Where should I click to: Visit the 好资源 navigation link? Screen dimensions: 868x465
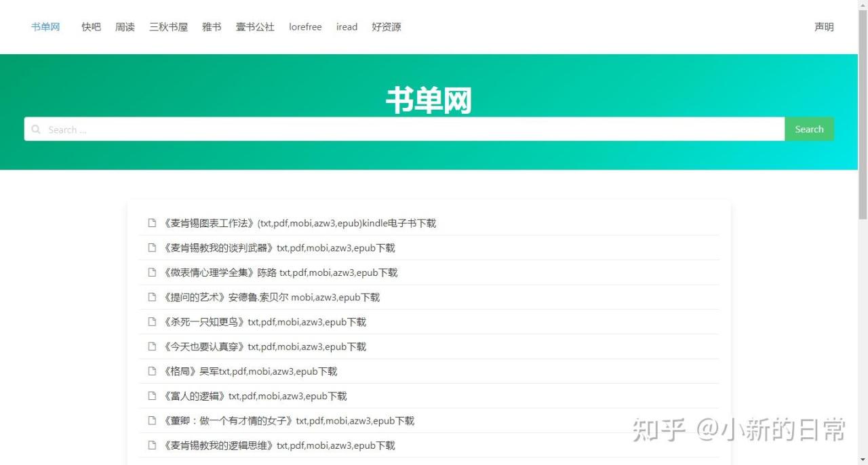coord(387,27)
